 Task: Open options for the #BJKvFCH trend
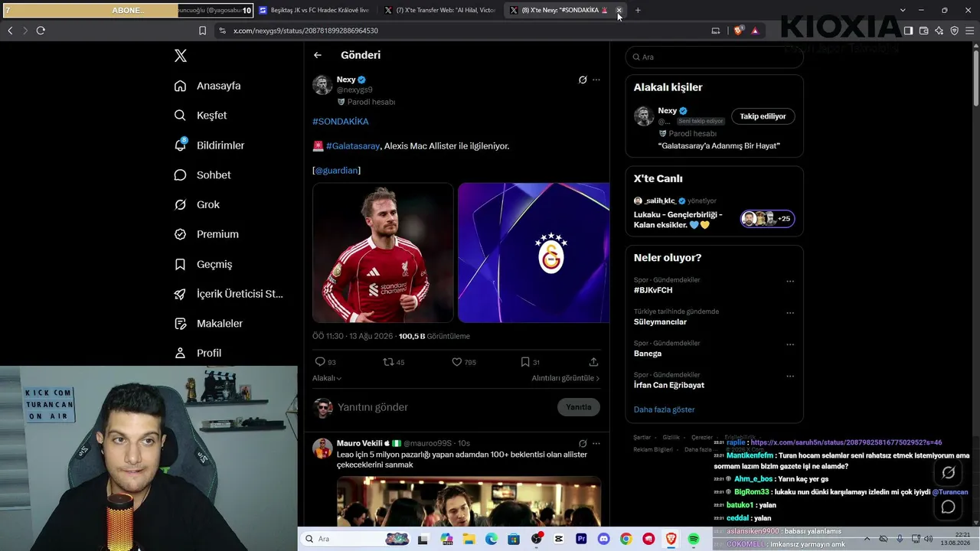coord(790,282)
